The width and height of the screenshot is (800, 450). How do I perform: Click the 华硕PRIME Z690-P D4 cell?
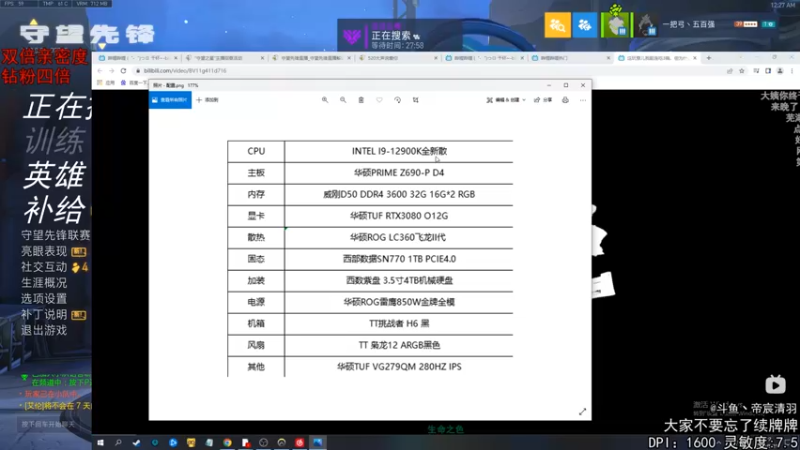(399, 172)
